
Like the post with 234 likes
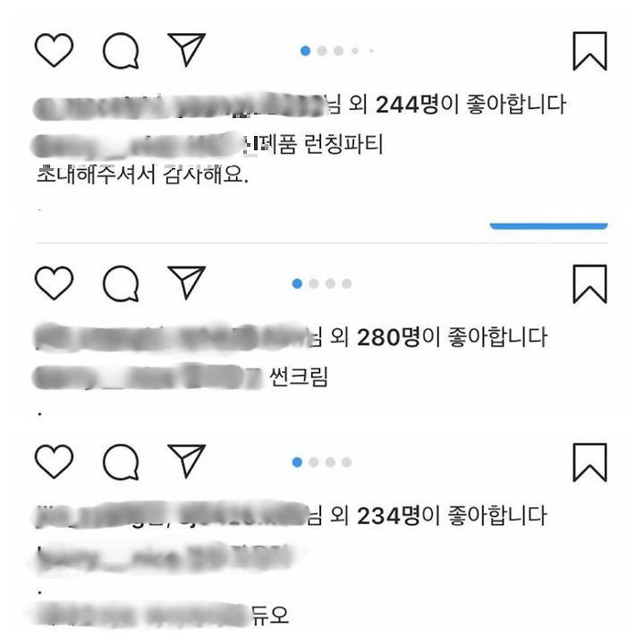coord(55,462)
